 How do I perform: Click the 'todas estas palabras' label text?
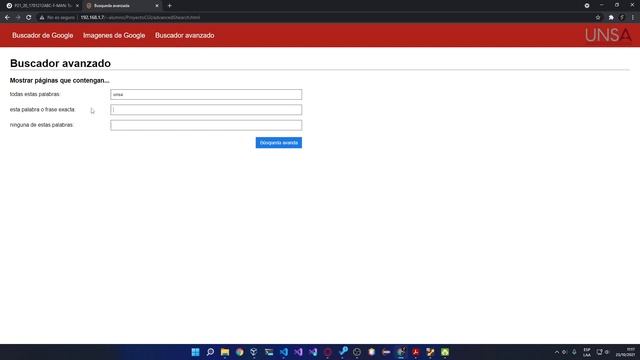(x=35, y=94)
